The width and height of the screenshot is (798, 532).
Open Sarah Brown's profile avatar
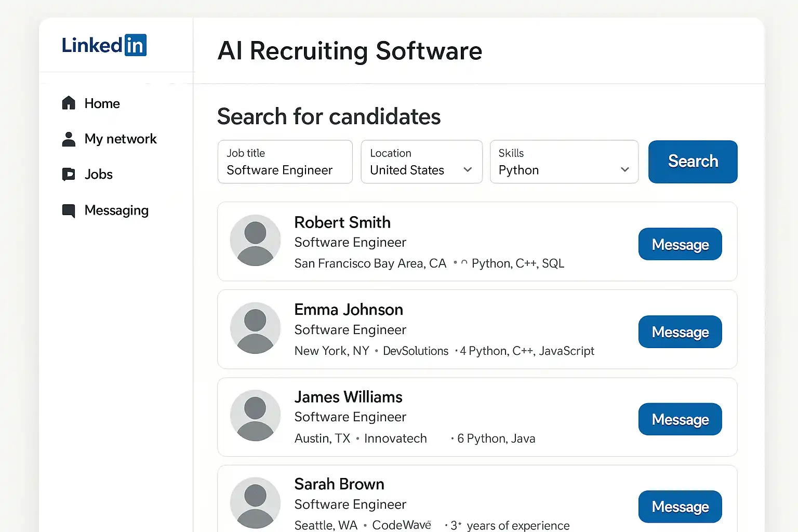pyautogui.click(x=255, y=502)
